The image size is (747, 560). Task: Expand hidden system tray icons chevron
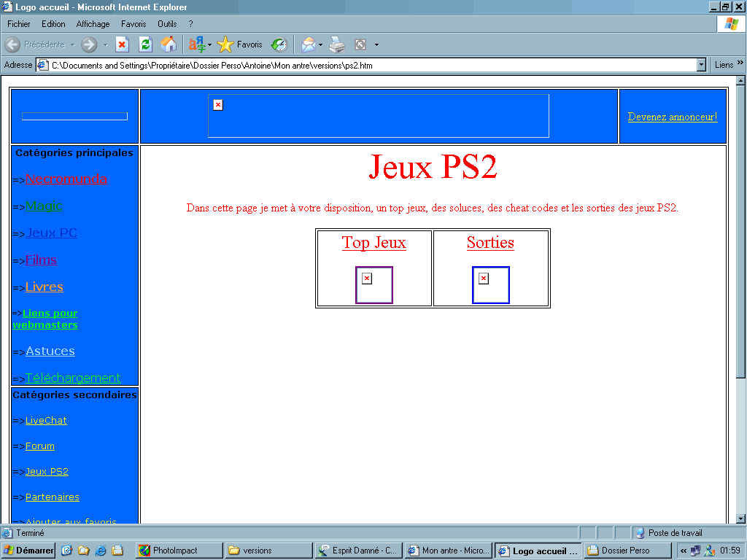(x=684, y=551)
